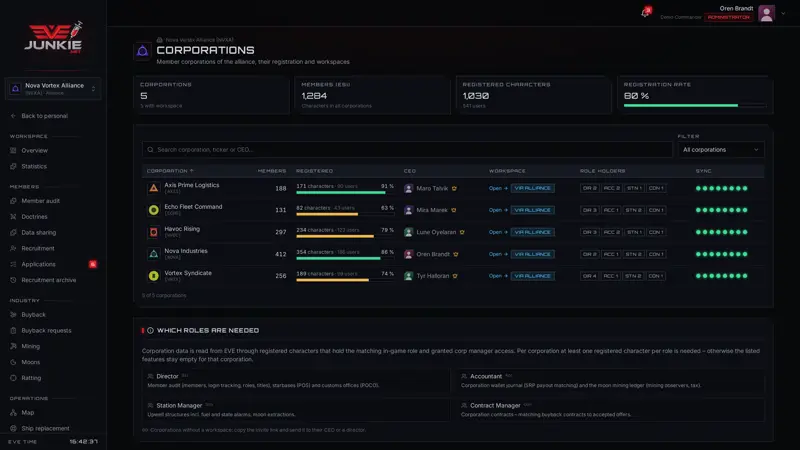Open Recruitment in the sidebar
Viewport: 800px width, 450px height.
point(37,248)
